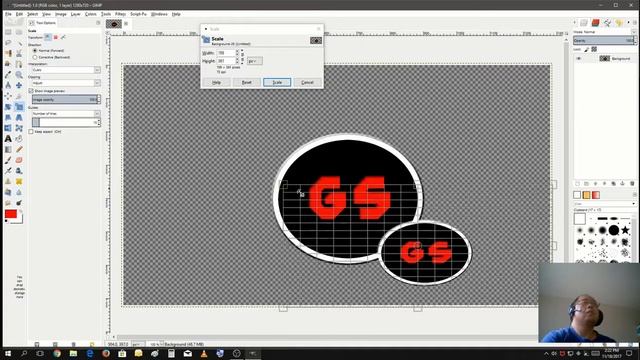Enable Keep aspect checkbox
This screenshot has height=360, width=640.
click(x=31, y=132)
